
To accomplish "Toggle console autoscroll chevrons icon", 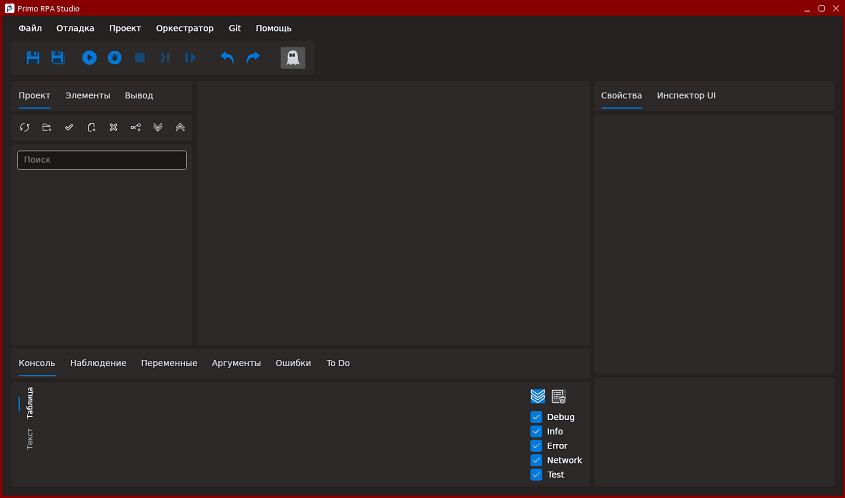I will (x=538, y=397).
